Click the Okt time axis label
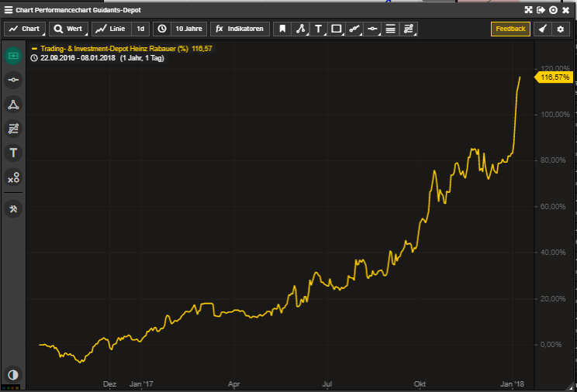 [x=420, y=384]
